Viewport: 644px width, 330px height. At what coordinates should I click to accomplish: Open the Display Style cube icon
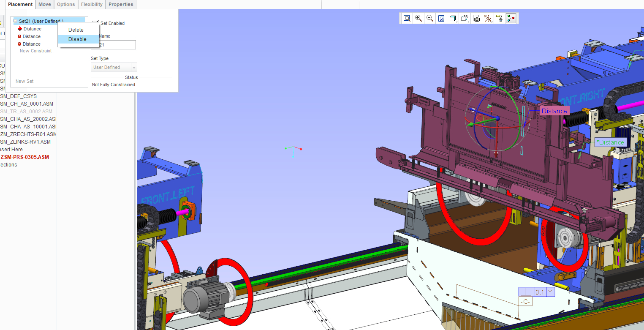[x=452, y=18]
